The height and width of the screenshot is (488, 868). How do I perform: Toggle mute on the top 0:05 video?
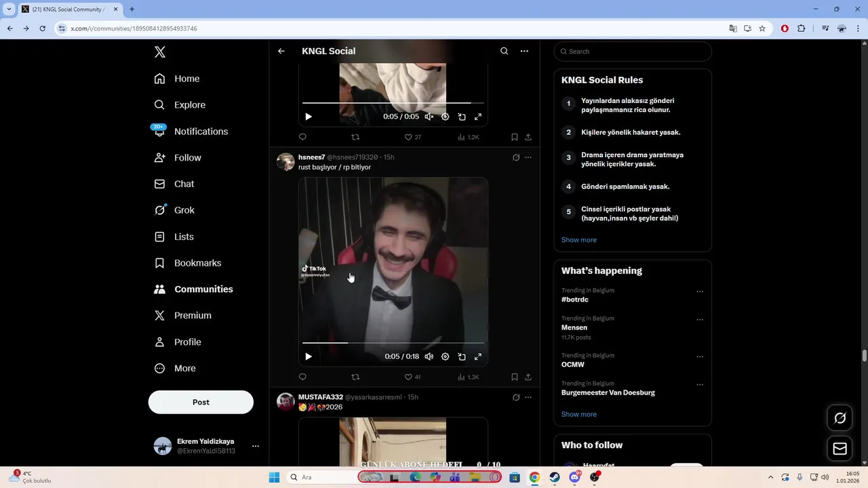click(x=429, y=117)
